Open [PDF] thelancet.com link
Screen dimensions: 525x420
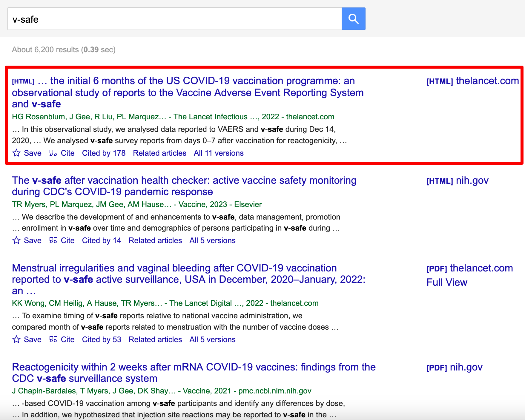coord(469,268)
